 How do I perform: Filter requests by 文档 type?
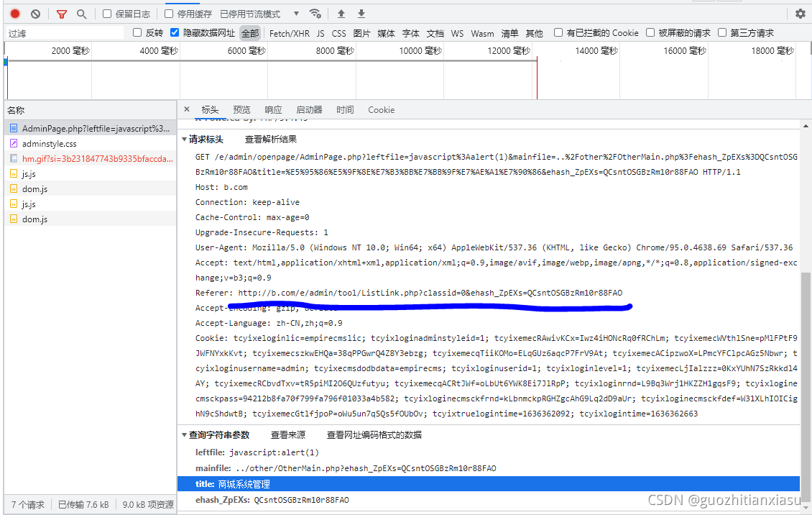435,33
